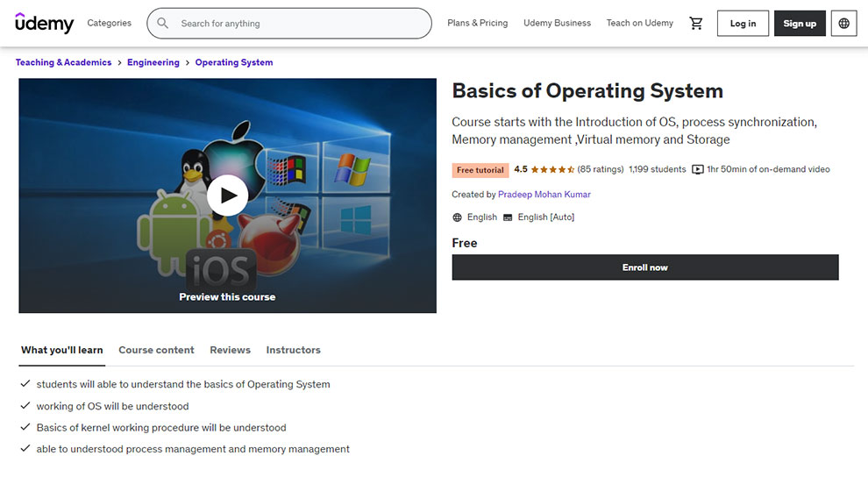Screen dimensions: 868x477
Task: Open Udemy Business link
Action: pos(557,23)
